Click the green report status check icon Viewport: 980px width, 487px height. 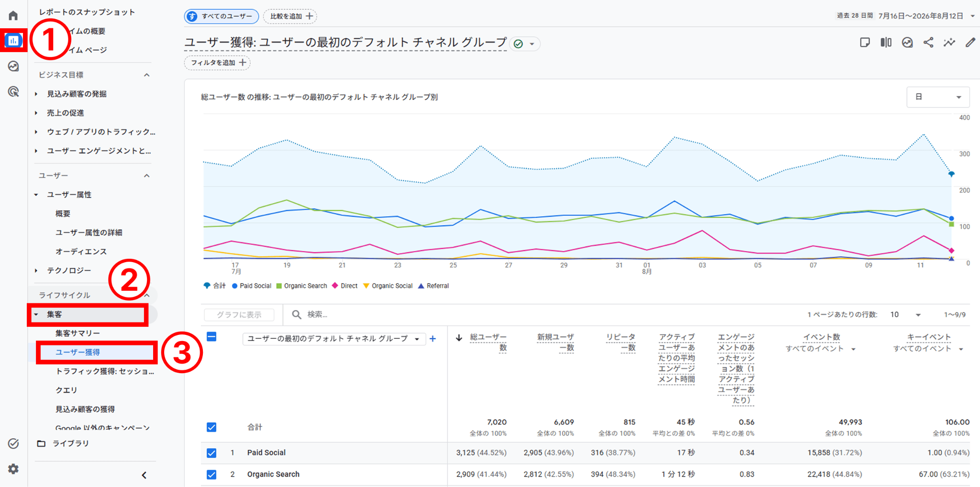coord(518,44)
